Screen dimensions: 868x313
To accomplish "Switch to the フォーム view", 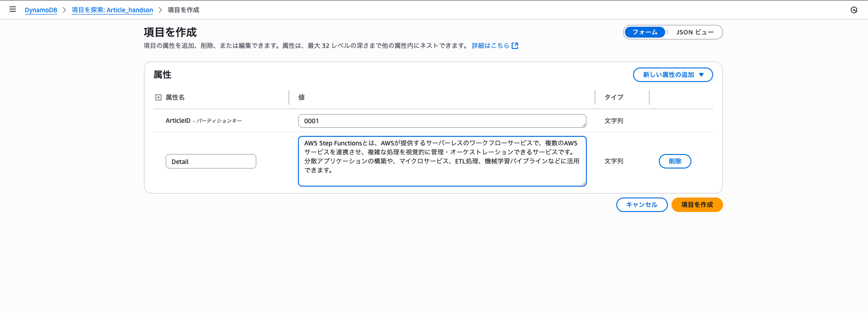I will click(645, 32).
